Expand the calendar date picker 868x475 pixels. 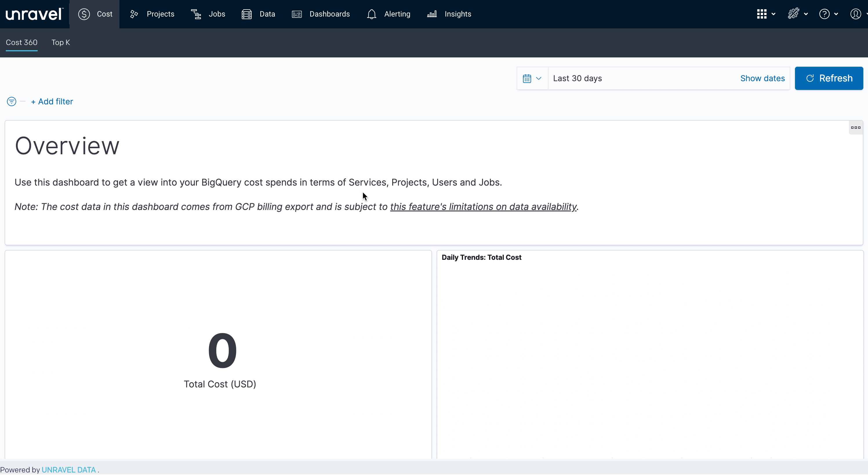click(x=532, y=78)
